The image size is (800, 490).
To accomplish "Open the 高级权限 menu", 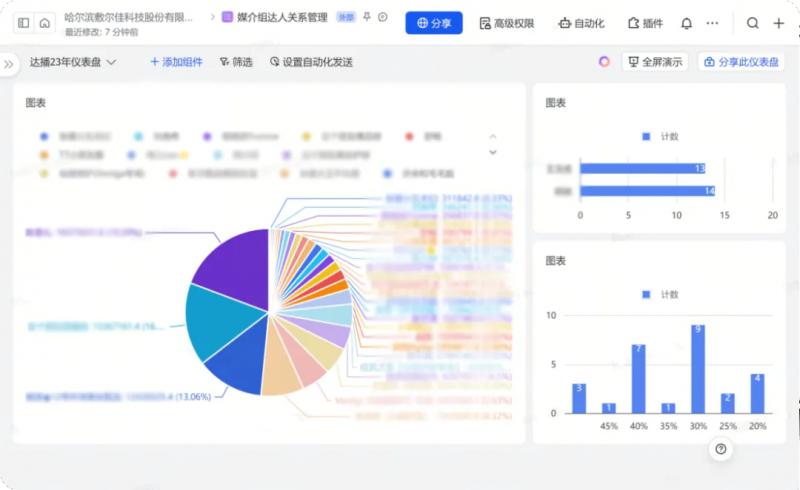I will click(x=506, y=23).
